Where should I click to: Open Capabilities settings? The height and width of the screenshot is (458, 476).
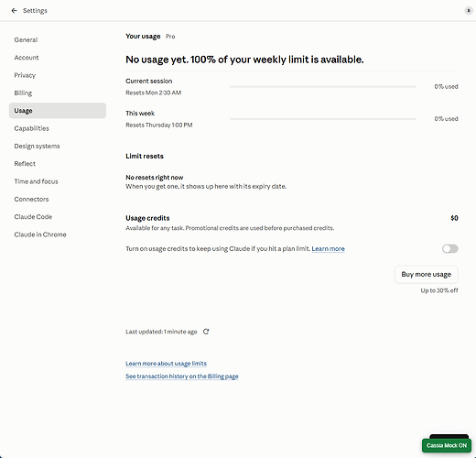tap(58, 128)
